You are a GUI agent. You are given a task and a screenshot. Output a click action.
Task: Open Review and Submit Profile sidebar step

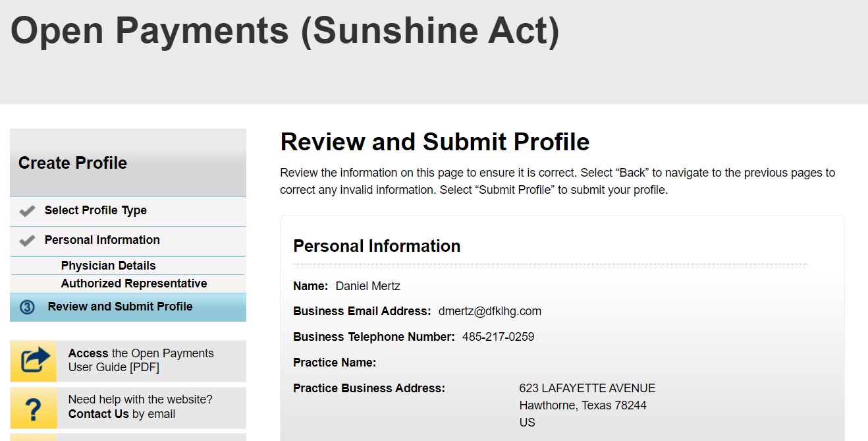pyautogui.click(x=120, y=307)
